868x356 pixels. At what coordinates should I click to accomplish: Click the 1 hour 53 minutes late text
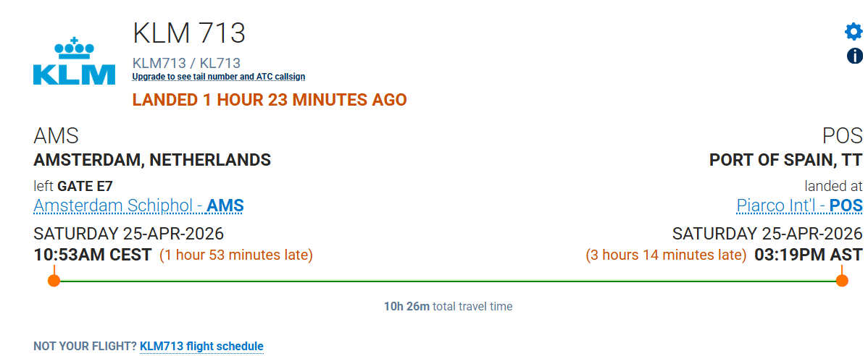point(236,255)
